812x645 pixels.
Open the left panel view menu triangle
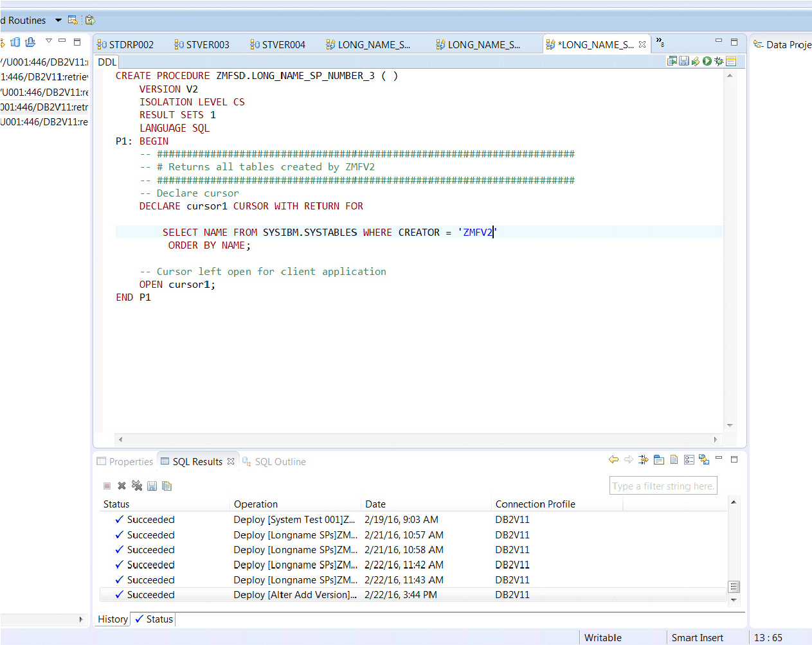point(48,41)
